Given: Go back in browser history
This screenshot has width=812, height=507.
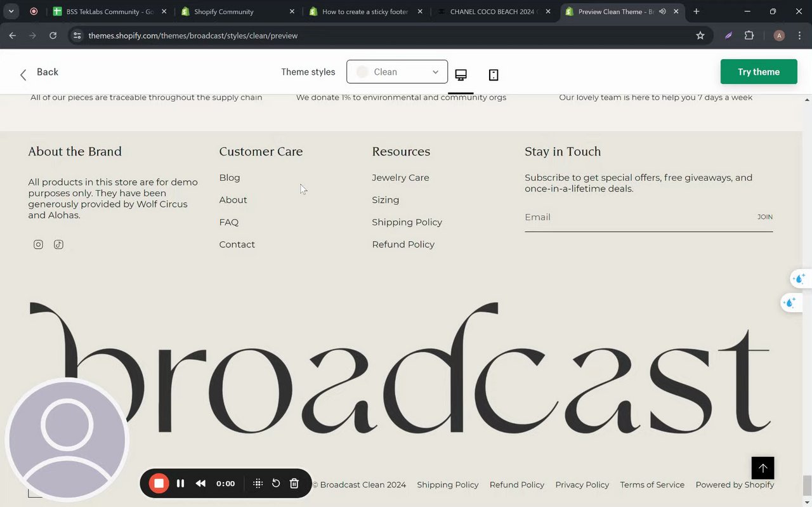Looking at the screenshot, I should tap(12, 36).
